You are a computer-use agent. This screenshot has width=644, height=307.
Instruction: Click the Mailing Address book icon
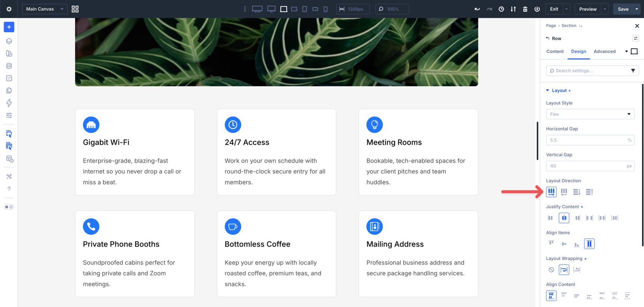(374, 227)
